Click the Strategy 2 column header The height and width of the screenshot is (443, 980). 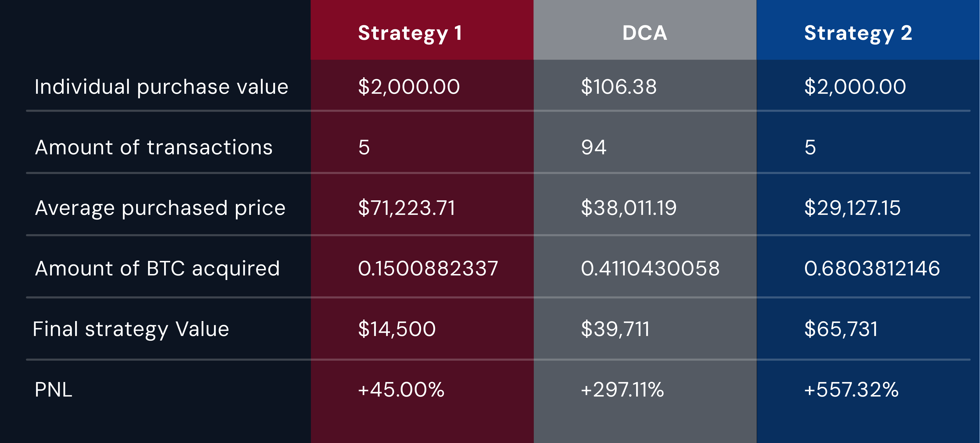(858, 33)
